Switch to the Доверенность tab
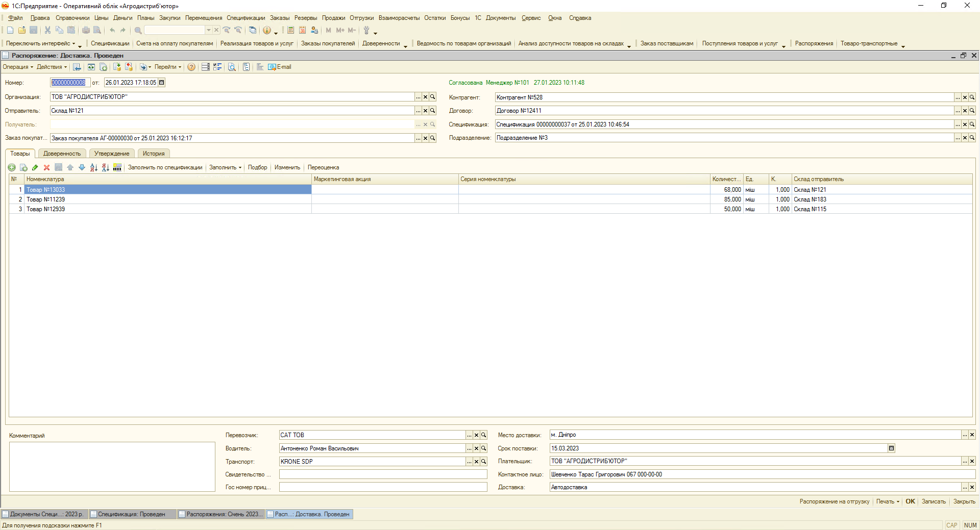This screenshot has height=530, width=980. tap(62, 154)
